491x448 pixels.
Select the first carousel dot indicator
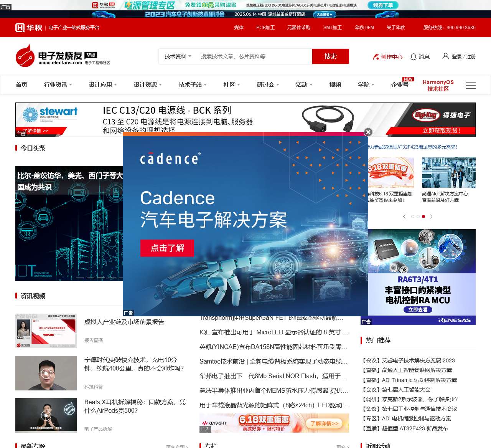click(413, 217)
